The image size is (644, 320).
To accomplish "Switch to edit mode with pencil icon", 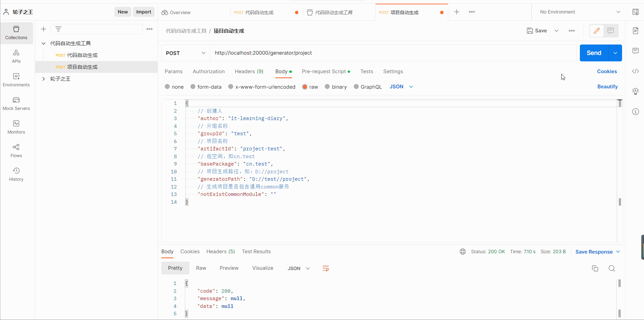I will click(x=597, y=31).
